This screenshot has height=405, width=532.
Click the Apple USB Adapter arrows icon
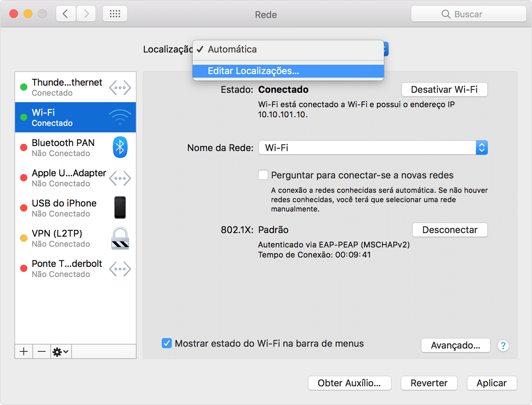pyautogui.click(x=120, y=178)
